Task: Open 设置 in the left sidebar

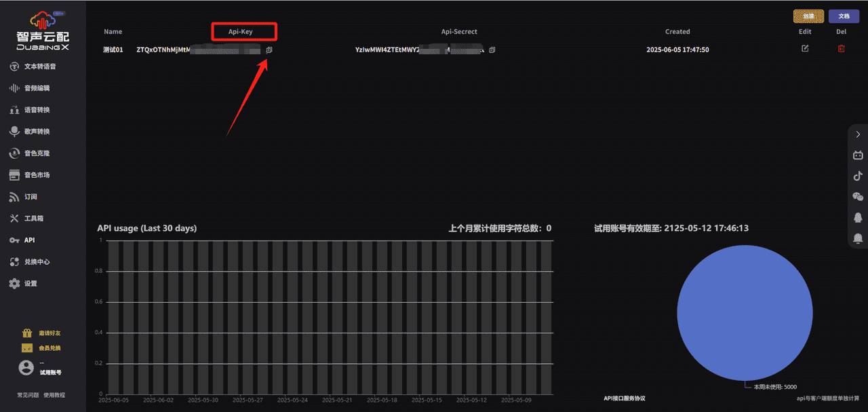Action: coord(30,284)
